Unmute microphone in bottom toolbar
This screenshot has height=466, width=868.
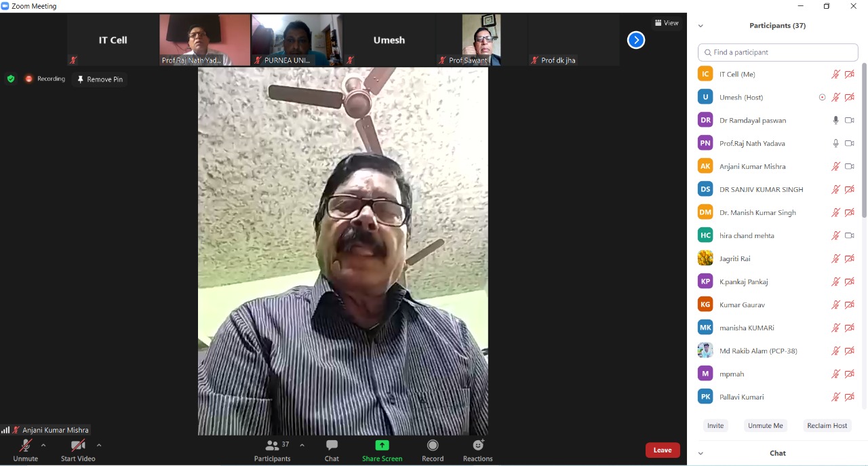coord(25,446)
